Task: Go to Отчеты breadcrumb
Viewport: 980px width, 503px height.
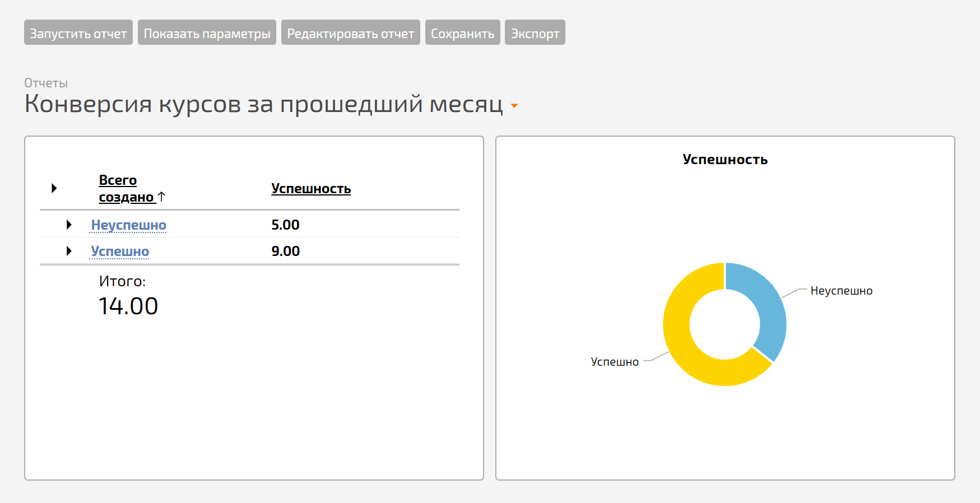Action: click(46, 83)
